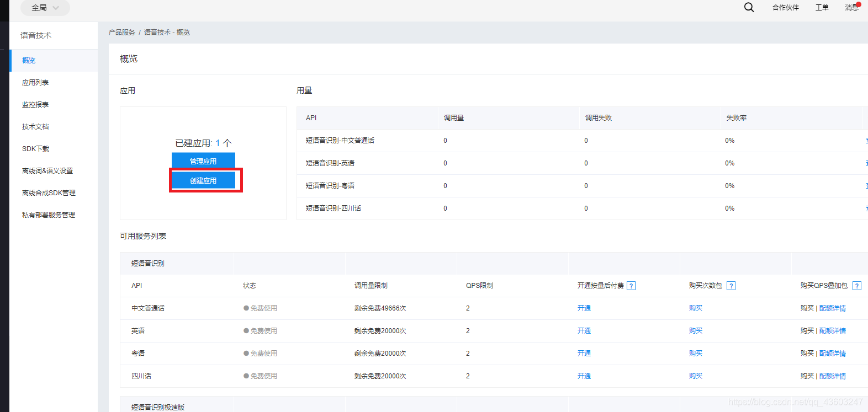Click blue 购买 次数包 for 中文普通话
Image resolution: width=868 pixels, height=412 pixels.
coord(696,308)
